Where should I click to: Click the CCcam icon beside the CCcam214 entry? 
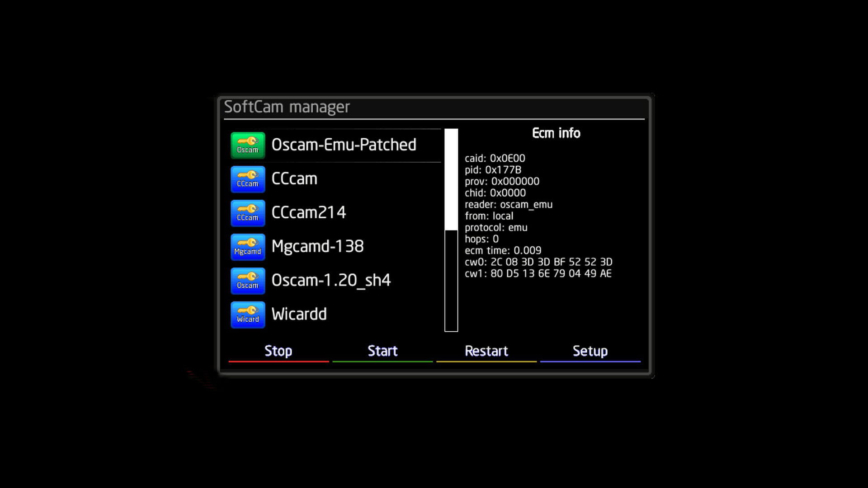[248, 213]
